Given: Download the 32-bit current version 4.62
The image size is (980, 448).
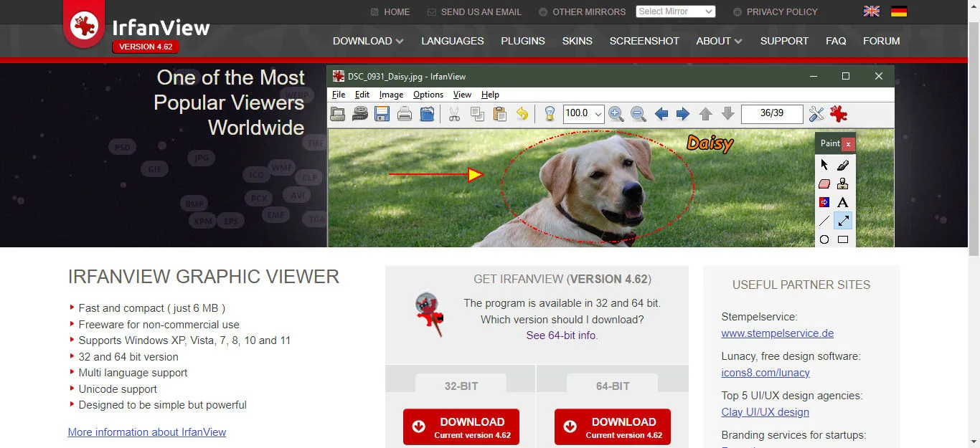Looking at the screenshot, I should (x=461, y=427).
